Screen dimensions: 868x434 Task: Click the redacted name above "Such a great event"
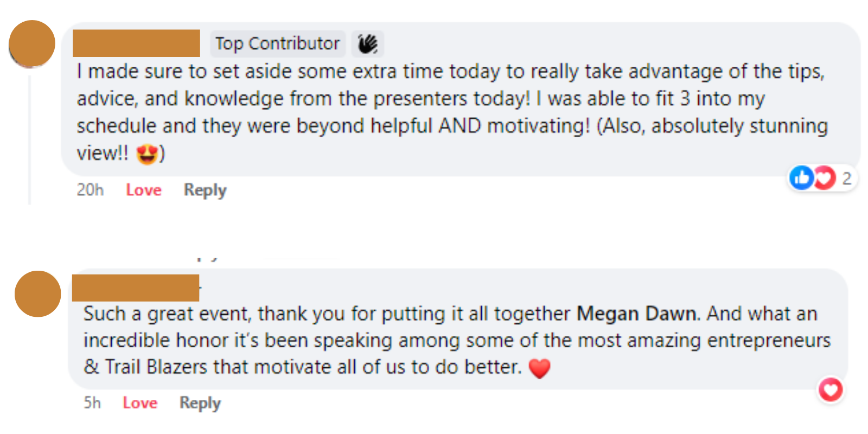click(x=136, y=288)
